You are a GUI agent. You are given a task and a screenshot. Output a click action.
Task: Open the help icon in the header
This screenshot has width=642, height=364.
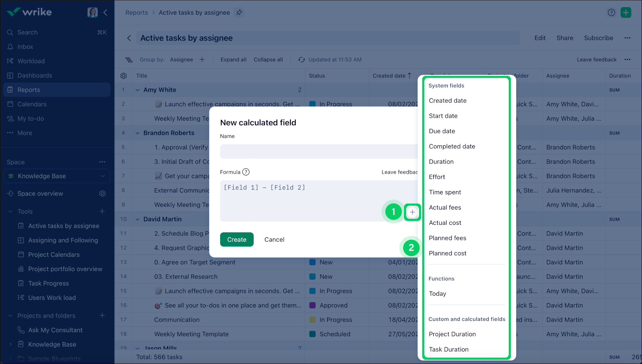[611, 12]
